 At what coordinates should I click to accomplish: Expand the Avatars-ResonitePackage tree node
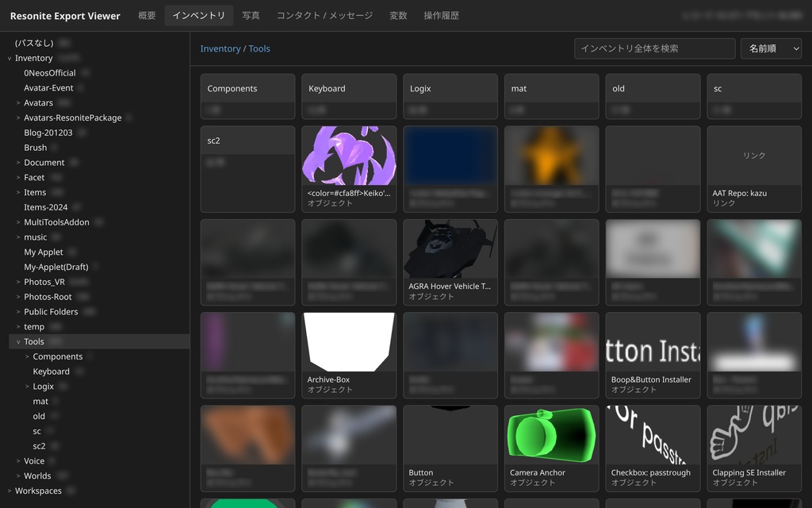[x=18, y=118]
